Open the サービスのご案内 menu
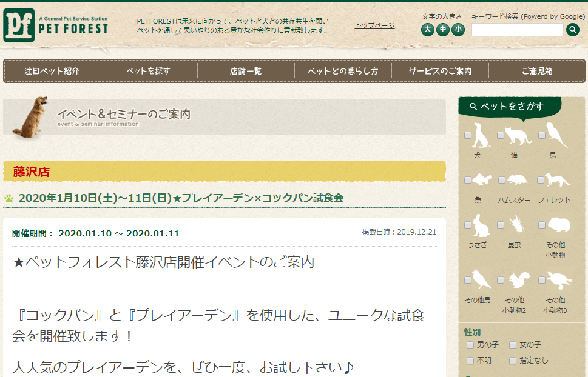The image size is (588, 377). coord(441,71)
